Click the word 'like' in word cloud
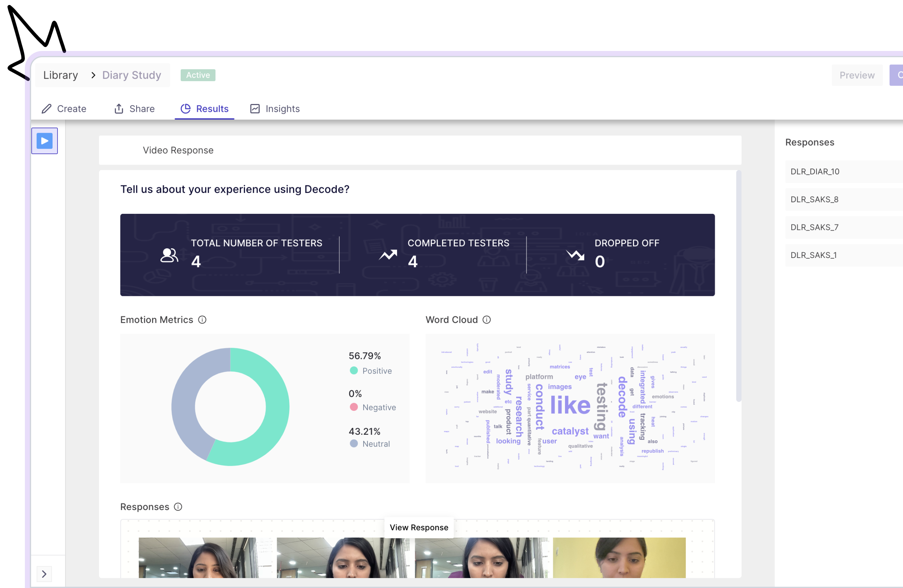The height and width of the screenshot is (588, 903). pyautogui.click(x=570, y=405)
